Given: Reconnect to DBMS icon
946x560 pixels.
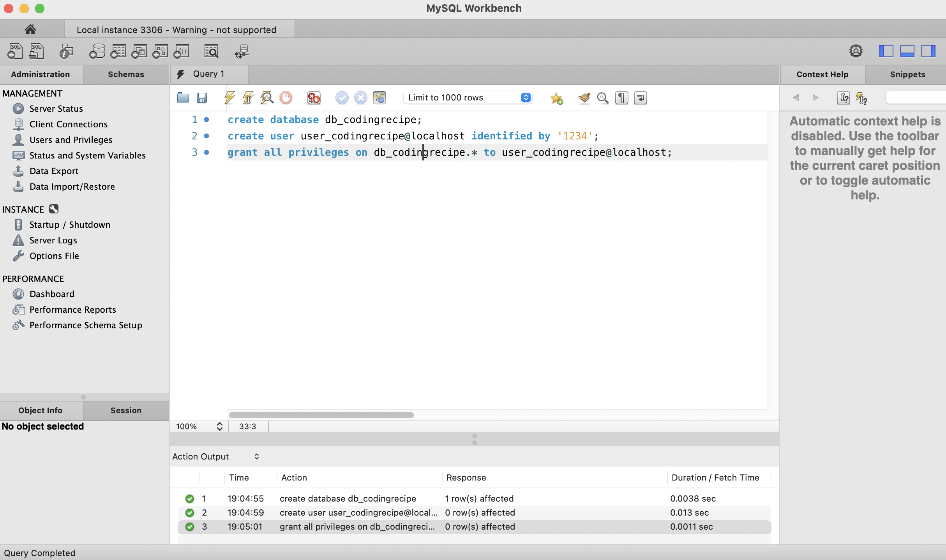Looking at the screenshot, I should pyautogui.click(x=242, y=51).
